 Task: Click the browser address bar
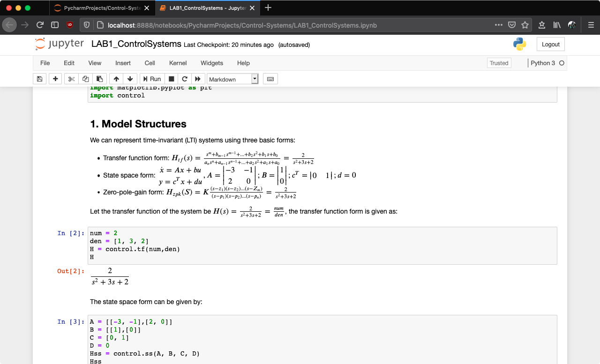tap(281, 25)
